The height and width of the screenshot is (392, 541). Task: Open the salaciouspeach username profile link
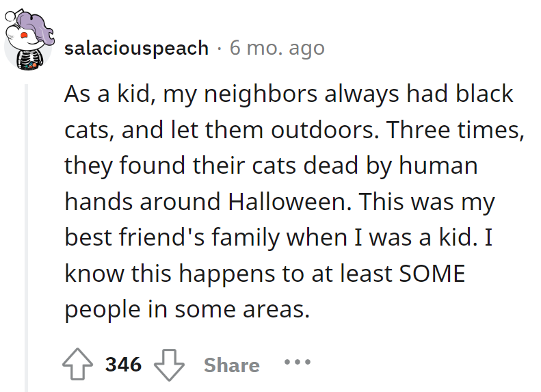(137, 48)
